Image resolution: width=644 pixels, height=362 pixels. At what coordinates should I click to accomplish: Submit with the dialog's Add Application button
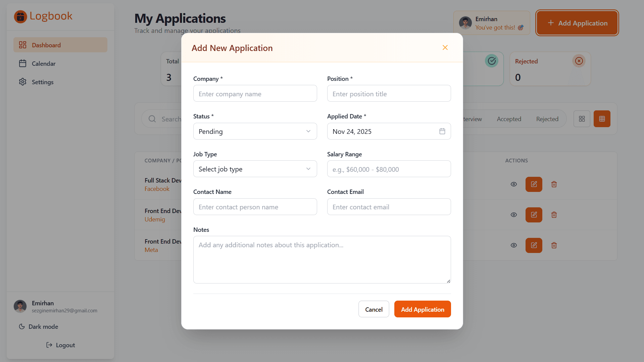(x=423, y=309)
